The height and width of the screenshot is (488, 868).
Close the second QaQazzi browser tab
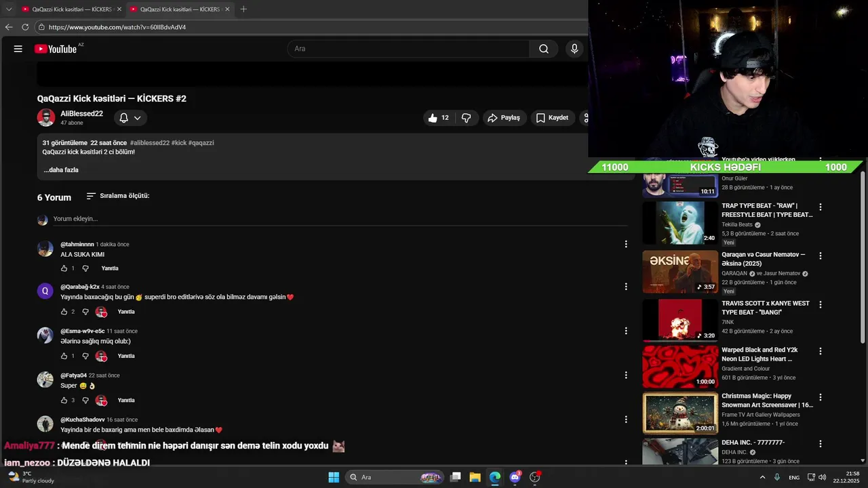pyautogui.click(x=227, y=9)
